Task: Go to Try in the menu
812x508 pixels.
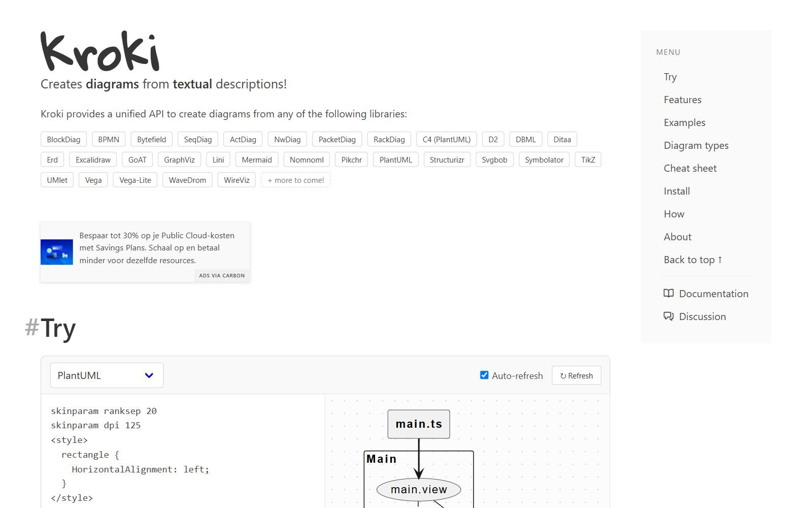Action: (x=670, y=77)
